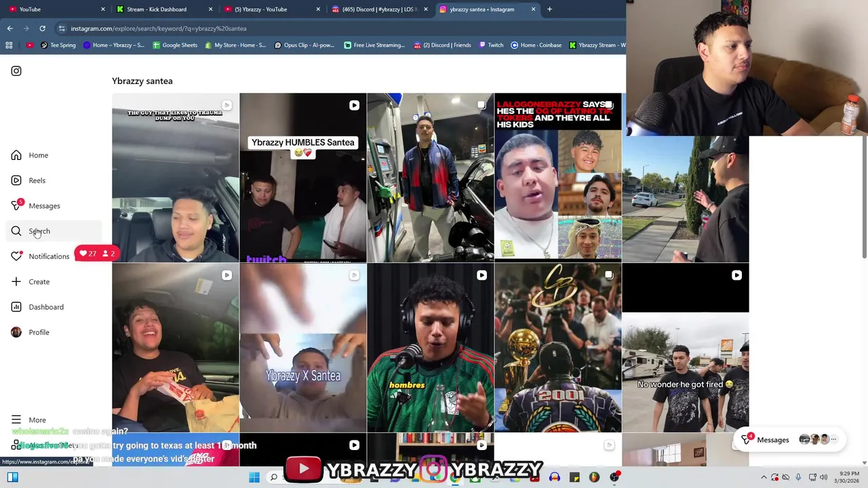This screenshot has height=488, width=868.
Task: Open the Search panel from sidebar
Action: tap(39, 231)
